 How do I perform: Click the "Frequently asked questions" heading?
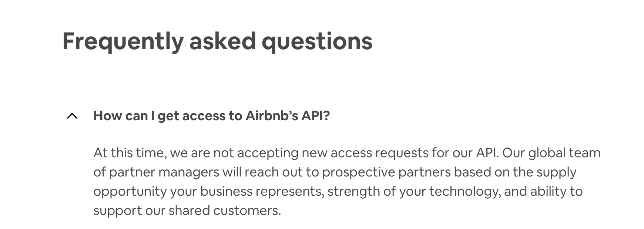217,41
